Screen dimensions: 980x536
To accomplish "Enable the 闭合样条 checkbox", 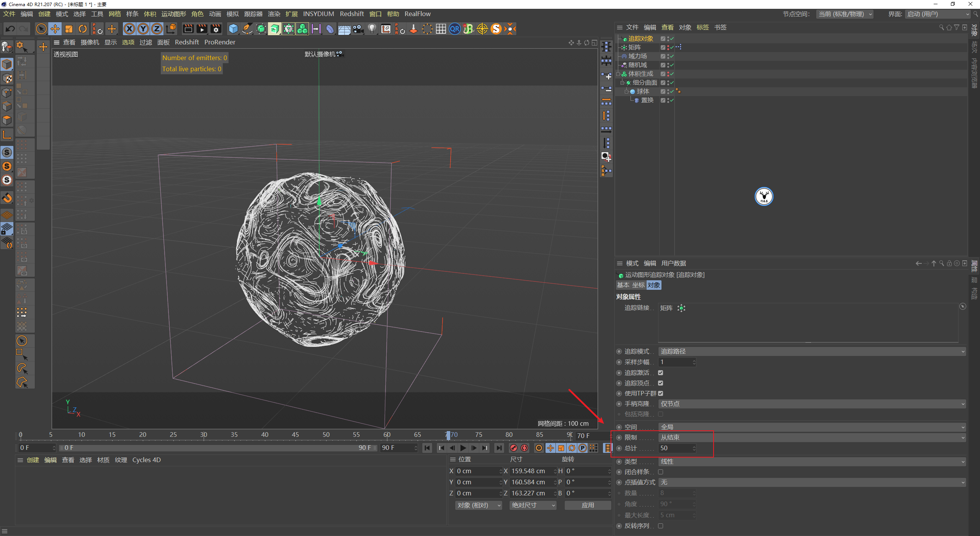I will tap(661, 472).
